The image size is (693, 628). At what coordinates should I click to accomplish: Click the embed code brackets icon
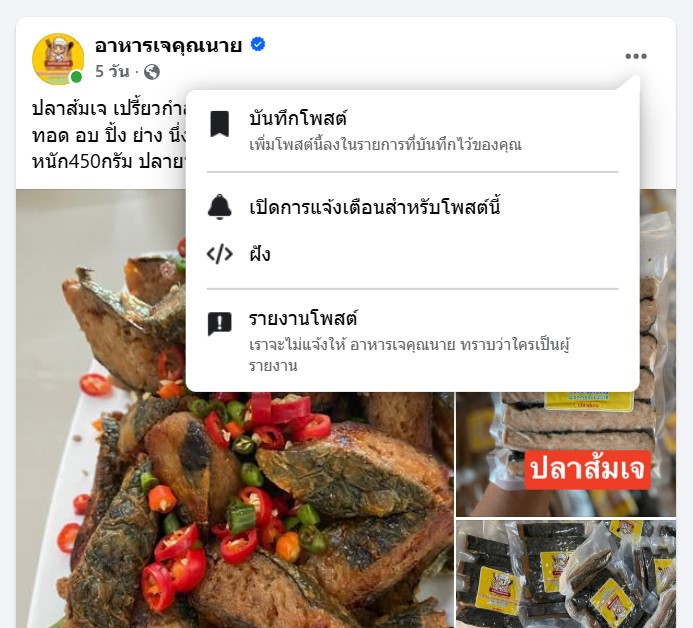(219, 254)
